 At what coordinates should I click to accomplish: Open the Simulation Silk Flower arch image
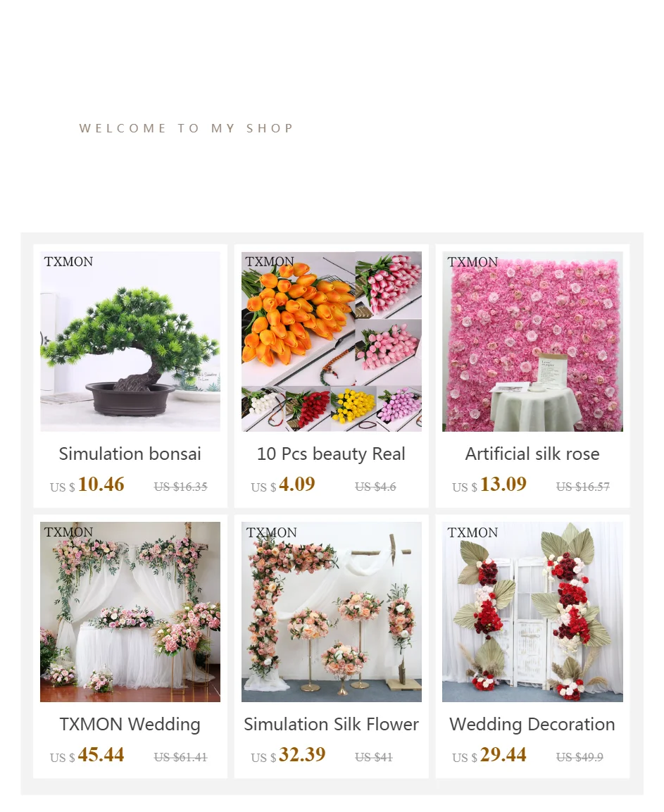pyautogui.click(x=332, y=611)
